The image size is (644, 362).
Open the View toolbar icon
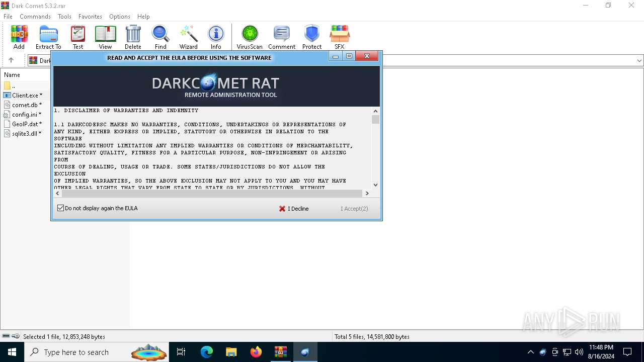pyautogui.click(x=105, y=37)
